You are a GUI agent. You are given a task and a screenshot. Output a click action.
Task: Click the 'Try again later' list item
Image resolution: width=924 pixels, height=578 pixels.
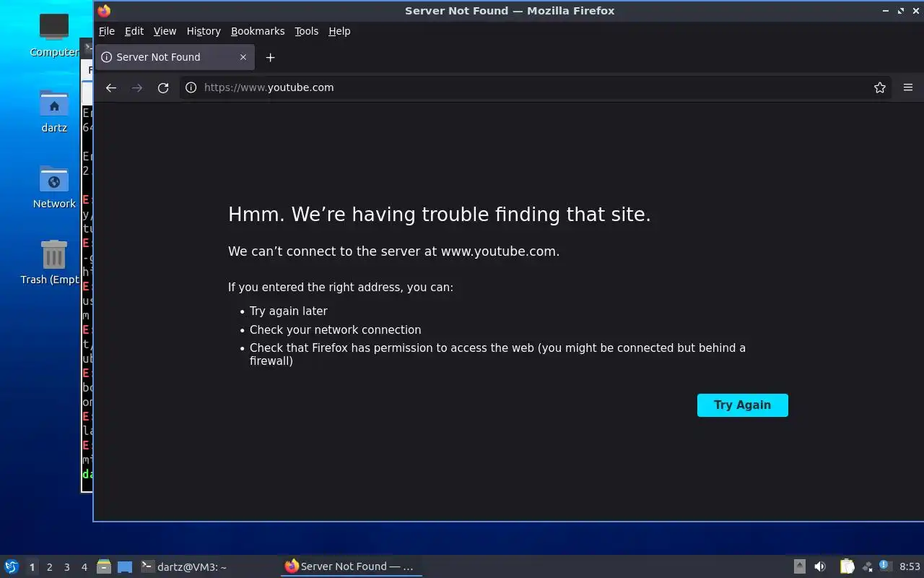(289, 311)
